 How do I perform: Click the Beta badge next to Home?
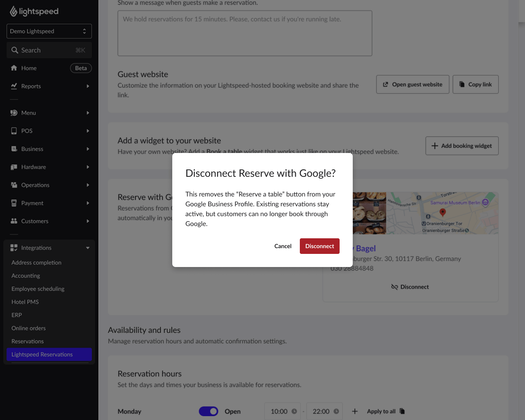click(x=81, y=68)
